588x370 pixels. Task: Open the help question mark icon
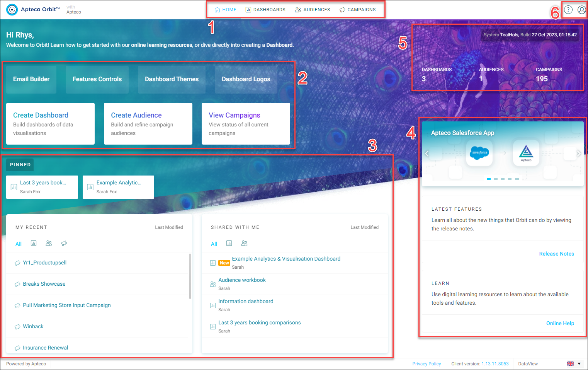568,10
